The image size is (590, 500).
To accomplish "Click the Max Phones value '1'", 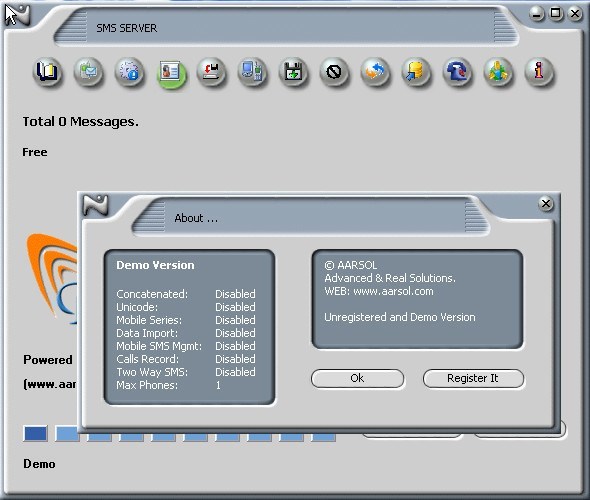I will pyautogui.click(x=218, y=385).
